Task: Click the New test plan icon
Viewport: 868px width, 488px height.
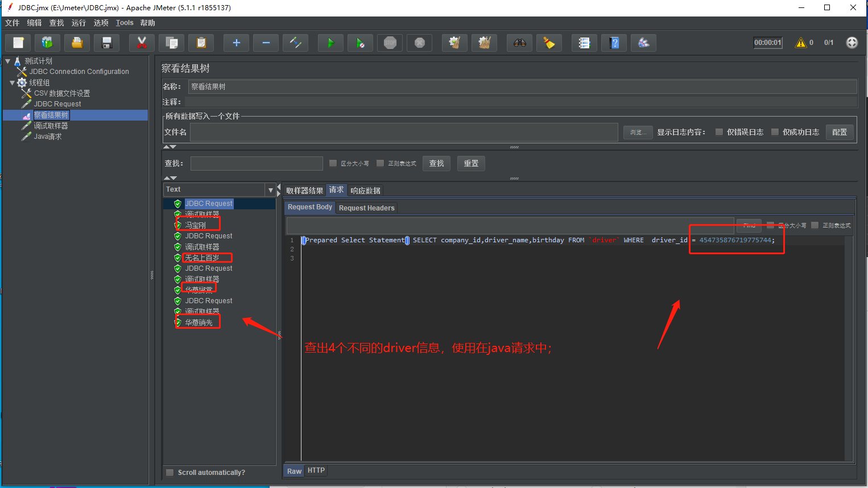Action: [x=18, y=43]
